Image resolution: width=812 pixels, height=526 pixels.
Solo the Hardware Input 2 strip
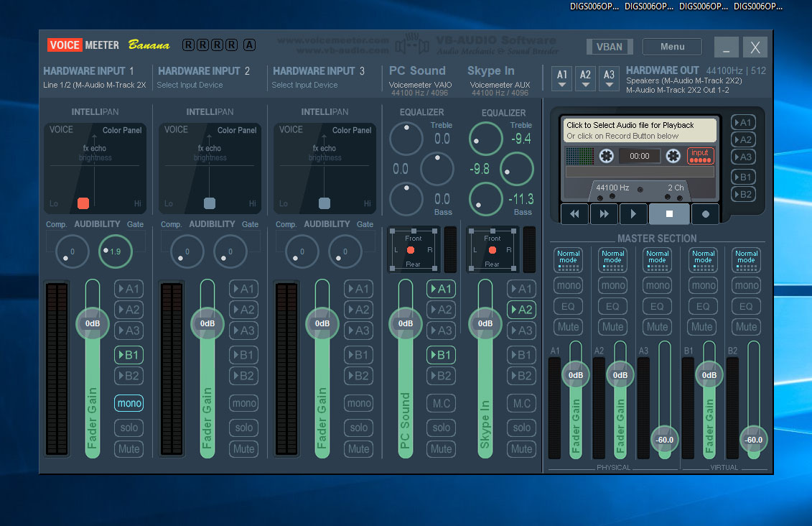pyautogui.click(x=243, y=428)
